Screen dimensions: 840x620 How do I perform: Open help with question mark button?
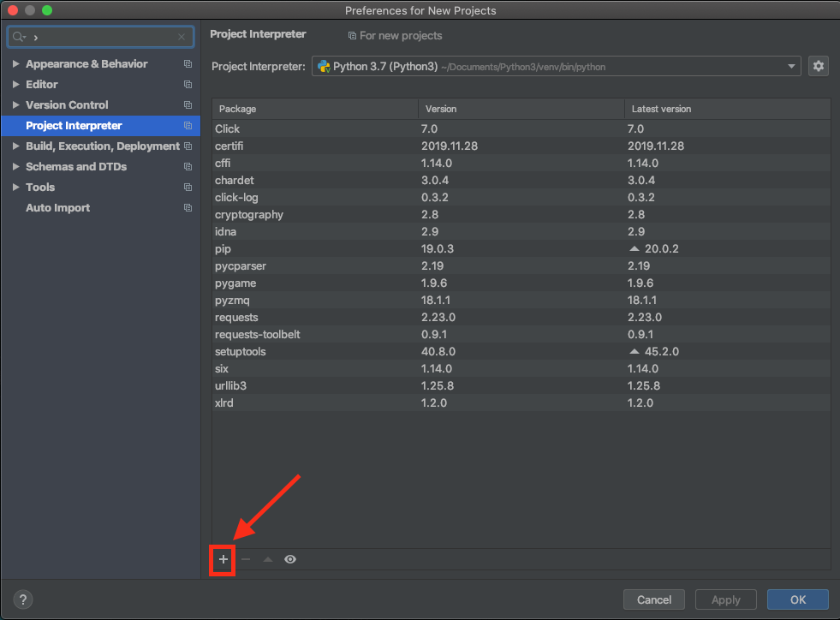[x=23, y=599]
